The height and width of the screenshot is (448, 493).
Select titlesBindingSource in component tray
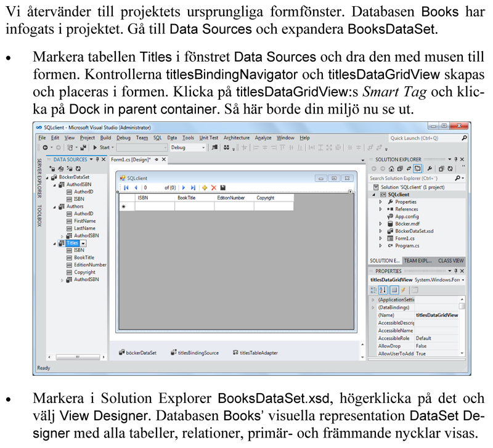198,353
